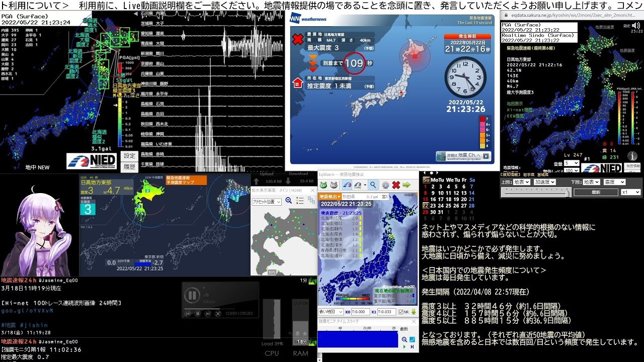644x362 pixels.
Task: Click the red X icon in EqWatch toolbar
Action: click(x=396, y=185)
